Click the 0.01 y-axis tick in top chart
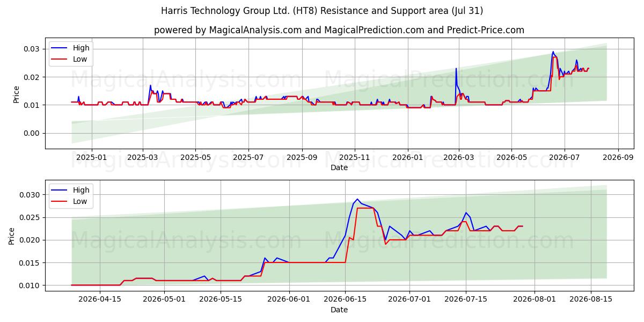The width and height of the screenshot is (644, 322). point(32,105)
